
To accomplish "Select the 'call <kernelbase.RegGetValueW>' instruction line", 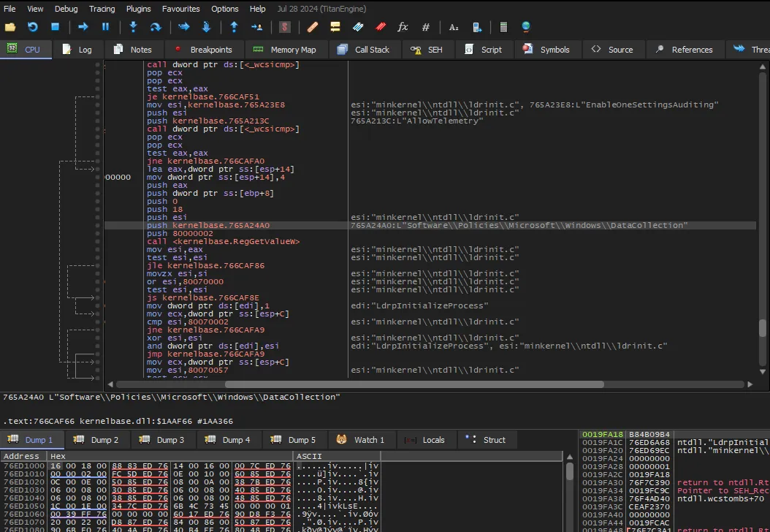I will [x=224, y=241].
